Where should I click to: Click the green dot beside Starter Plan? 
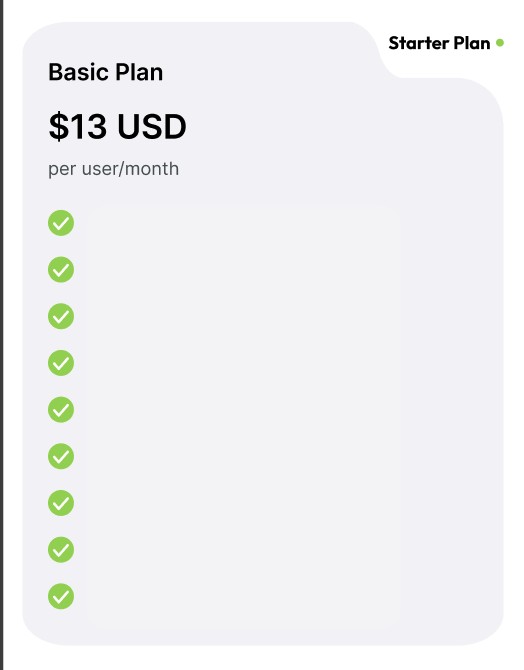500,43
